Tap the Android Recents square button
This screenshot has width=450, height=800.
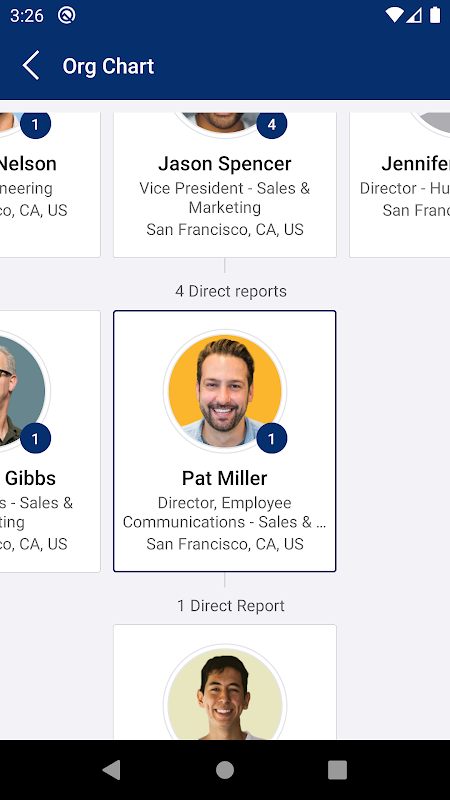pos(337,770)
